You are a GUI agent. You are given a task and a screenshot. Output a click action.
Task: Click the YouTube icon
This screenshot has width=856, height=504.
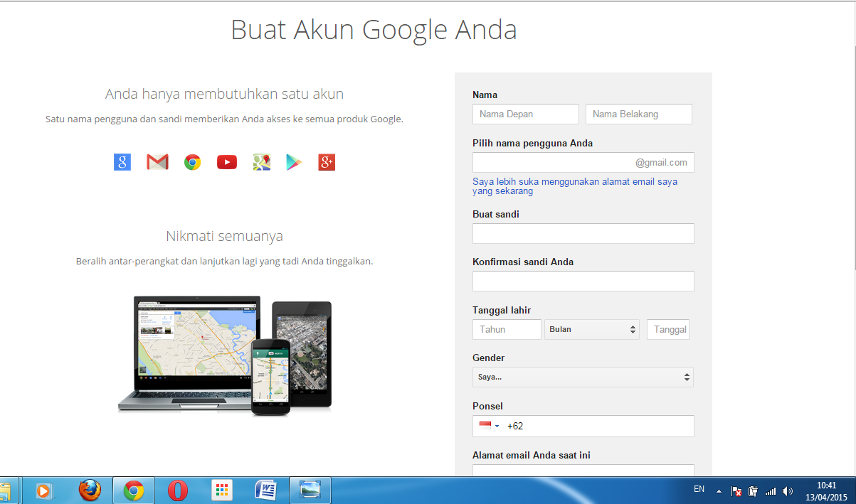pos(227,162)
